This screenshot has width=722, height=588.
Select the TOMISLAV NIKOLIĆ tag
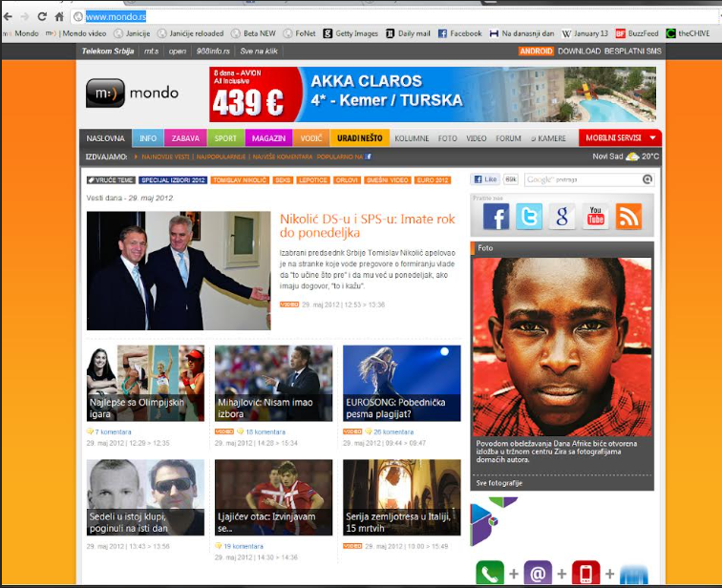[240, 180]
